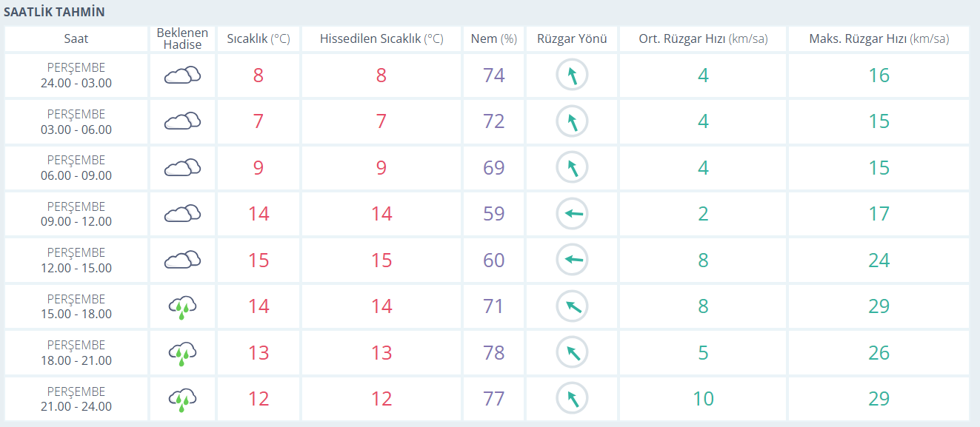The height and width of the screenshot is (427, 980).
Task: Click wind direction arrow for 09.00 - 12.00
Action: coord(572,214)
